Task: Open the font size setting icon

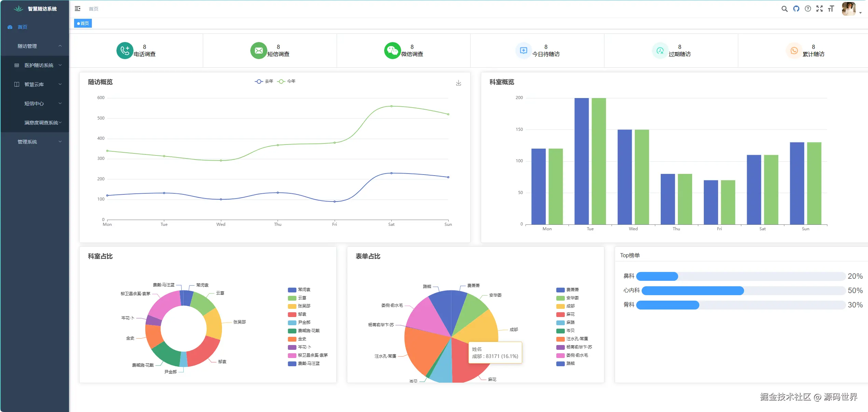Action: (x=831, y=9)
